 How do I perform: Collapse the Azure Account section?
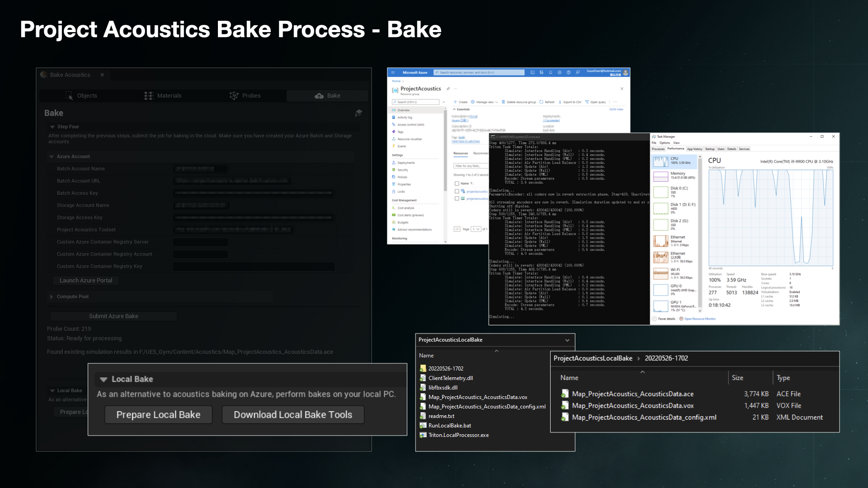pos(52,157)
